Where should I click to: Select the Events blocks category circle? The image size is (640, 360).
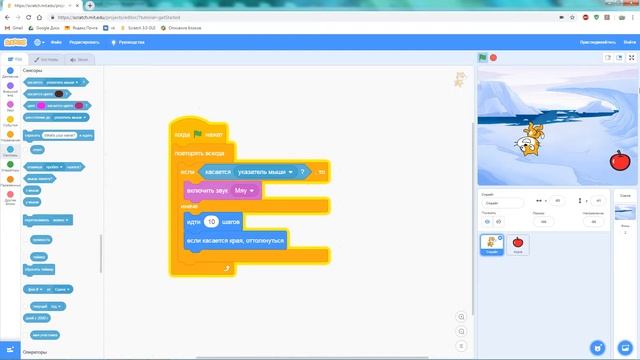coord(10,119)
